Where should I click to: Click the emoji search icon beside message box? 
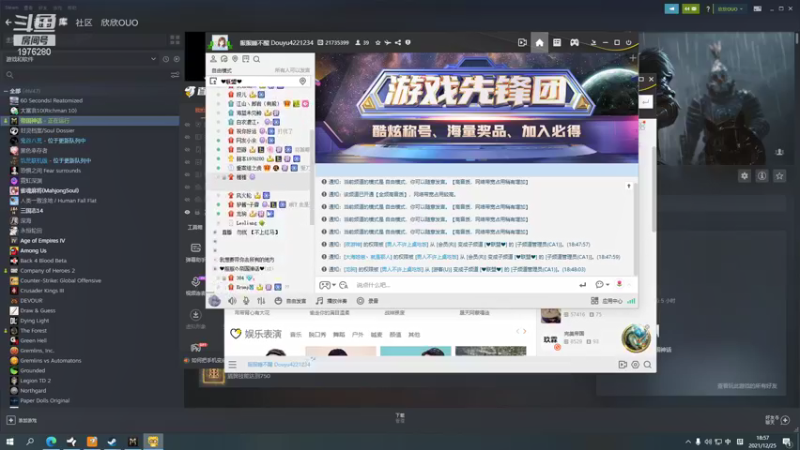pyautogui.click(x=343, y=285)
